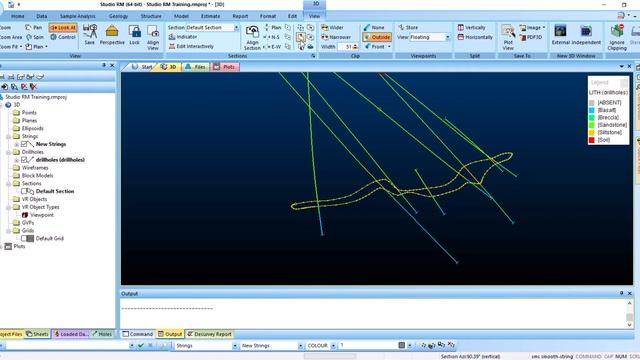This screenshot has width=640, height=360.
Task: Click the Soil red swatch in legend
Action: coord(592,140)
